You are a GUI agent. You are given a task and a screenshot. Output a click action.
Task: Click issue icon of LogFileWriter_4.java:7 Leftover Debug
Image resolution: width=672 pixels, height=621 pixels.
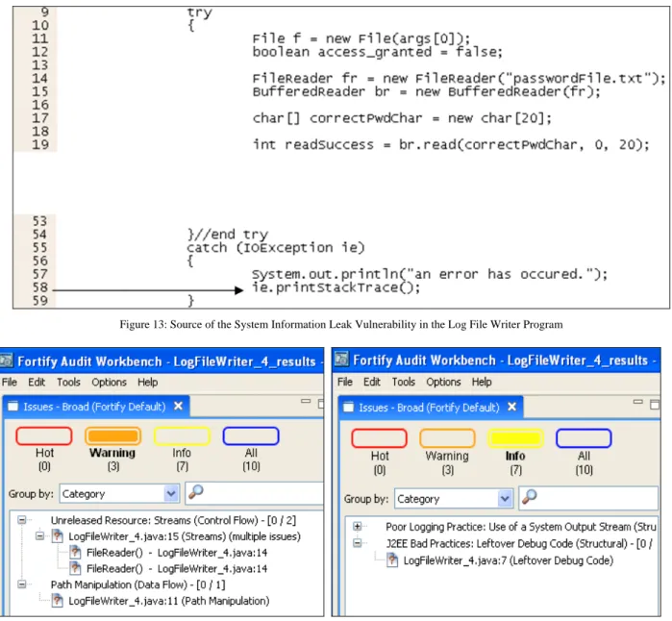392,560
